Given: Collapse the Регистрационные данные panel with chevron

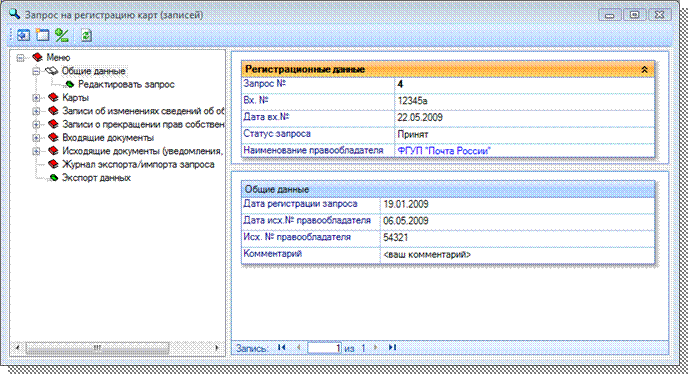Looking at the screenshot, I should (x=644, y=69).
